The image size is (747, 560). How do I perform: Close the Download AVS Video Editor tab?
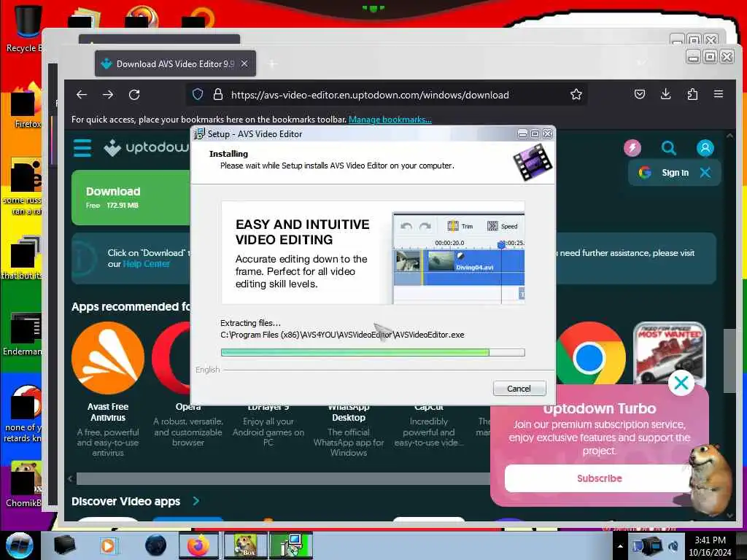coord(244,63)
